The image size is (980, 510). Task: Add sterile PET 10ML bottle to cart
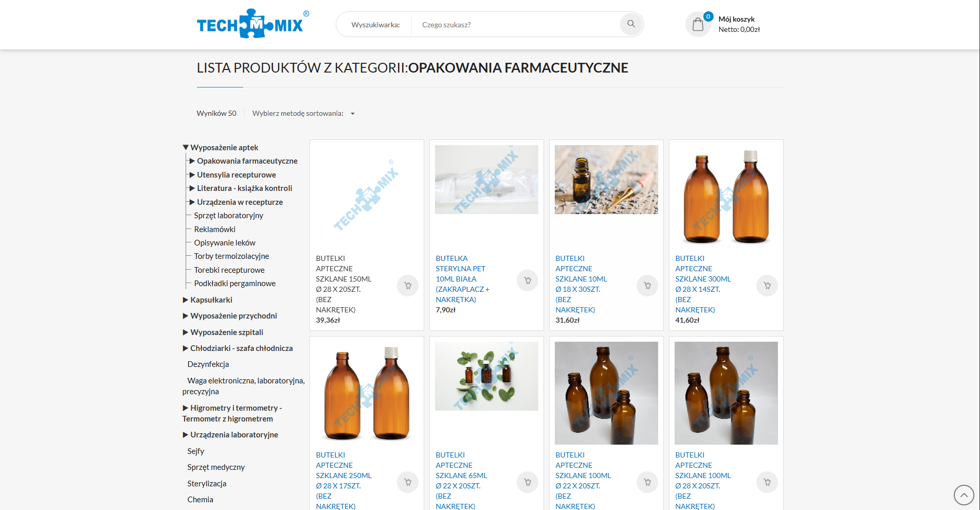click(527, 280)
